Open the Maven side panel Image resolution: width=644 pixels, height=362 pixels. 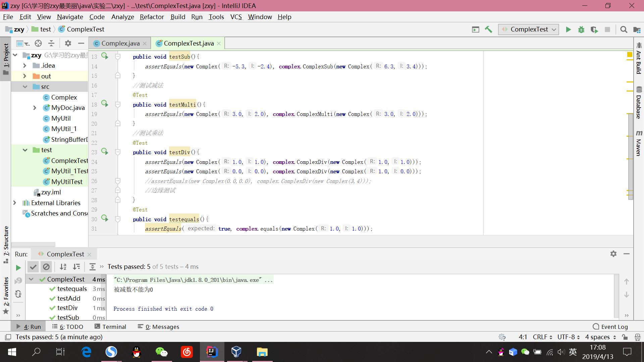click(639, 143)
